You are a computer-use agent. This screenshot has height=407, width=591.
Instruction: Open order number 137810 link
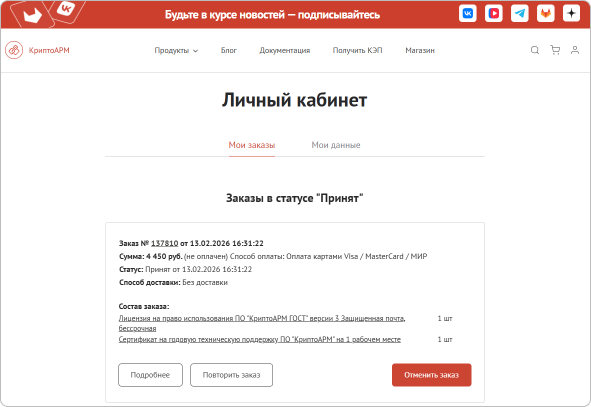tap(165, 243)
